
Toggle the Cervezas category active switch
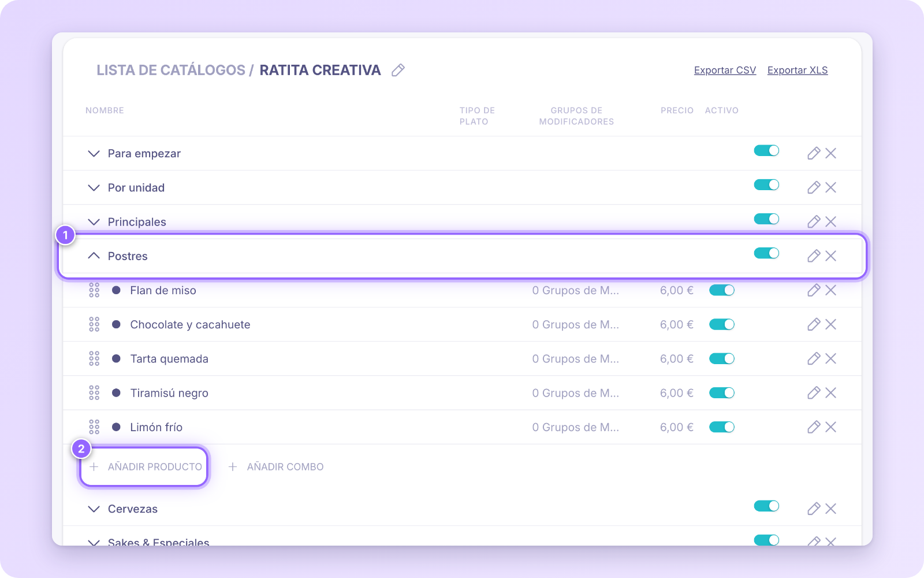[766, 506]
